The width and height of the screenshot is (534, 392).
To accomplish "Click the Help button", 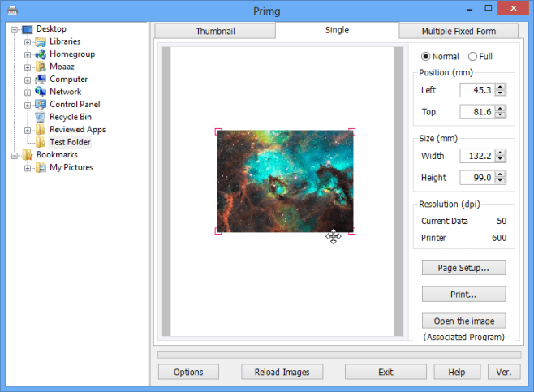I will (x=457, y=372).
